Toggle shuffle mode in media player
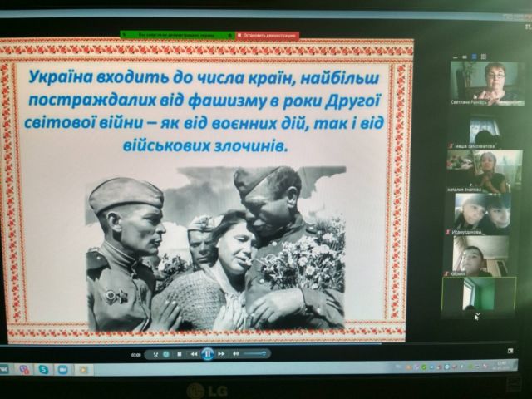 pyautogui.click(x=155, y=354)
